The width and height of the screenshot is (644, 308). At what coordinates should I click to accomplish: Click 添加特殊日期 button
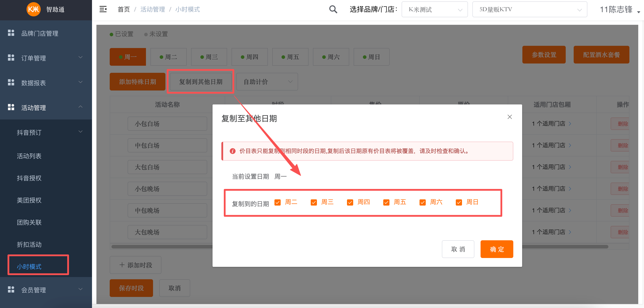(138, 82)
